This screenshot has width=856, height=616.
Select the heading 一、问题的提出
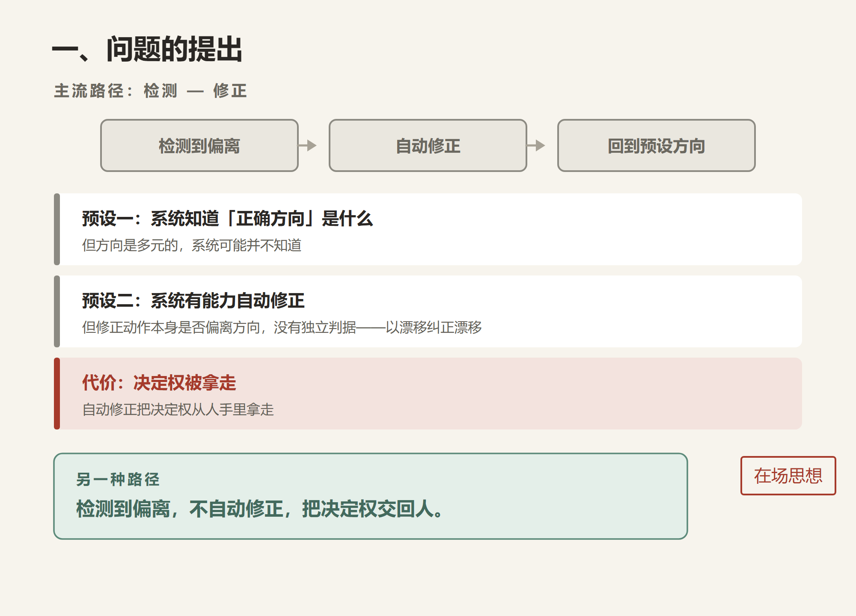pyautogui.click(x=147, y=49)
